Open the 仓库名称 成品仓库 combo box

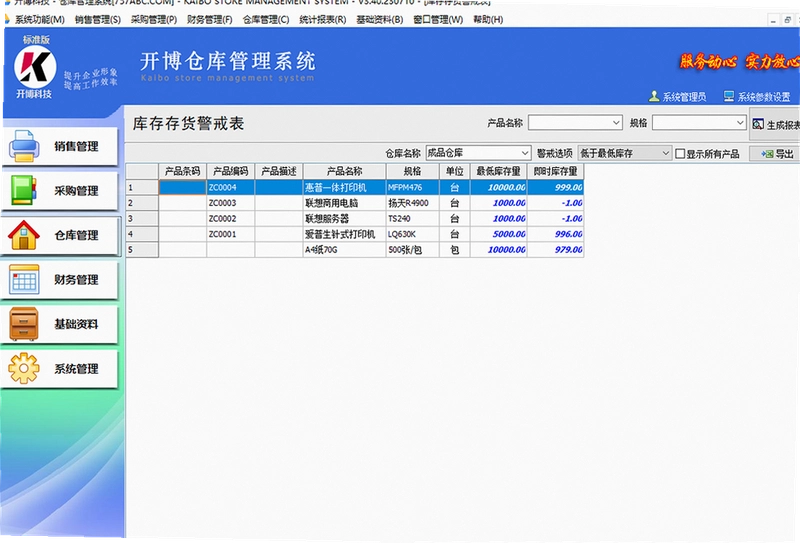[x=478, y=153]
